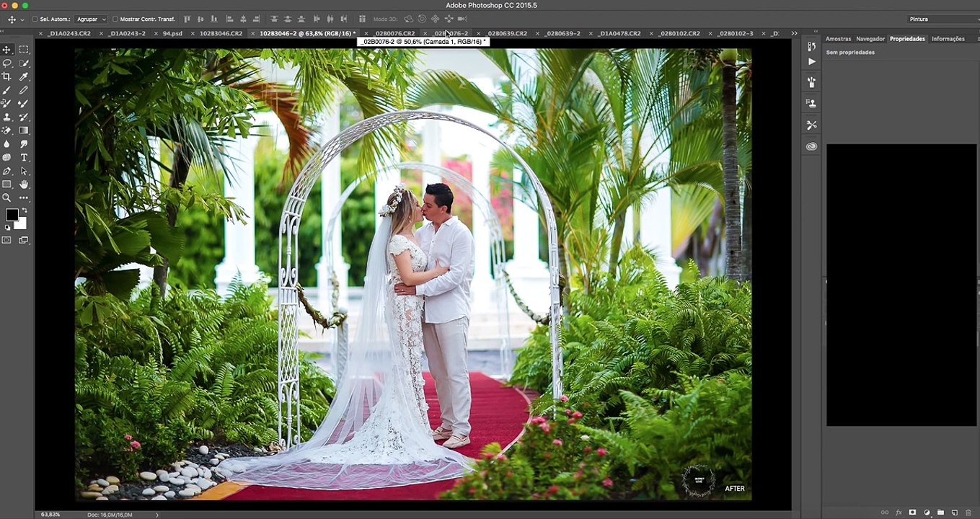The height and width of the screenshot is (519, 980).
Task: Switch to the _02B0639.CR2 document tab
Action: click(507, 33)
